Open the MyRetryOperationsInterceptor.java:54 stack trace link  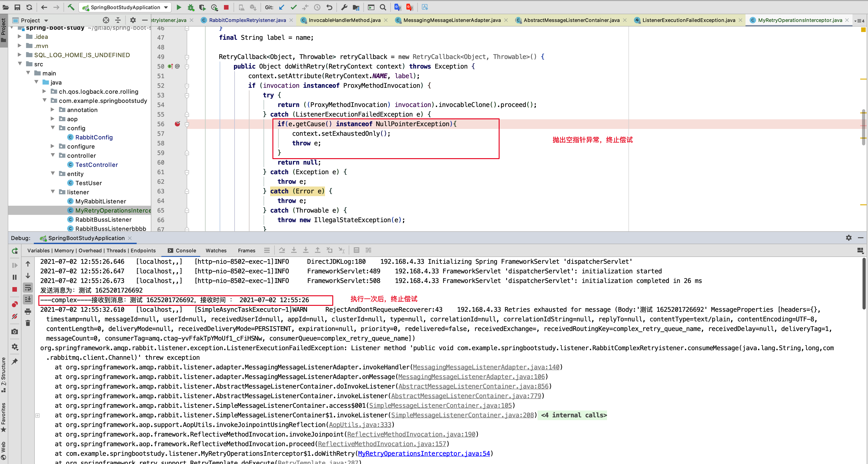(x=423, y=453)
